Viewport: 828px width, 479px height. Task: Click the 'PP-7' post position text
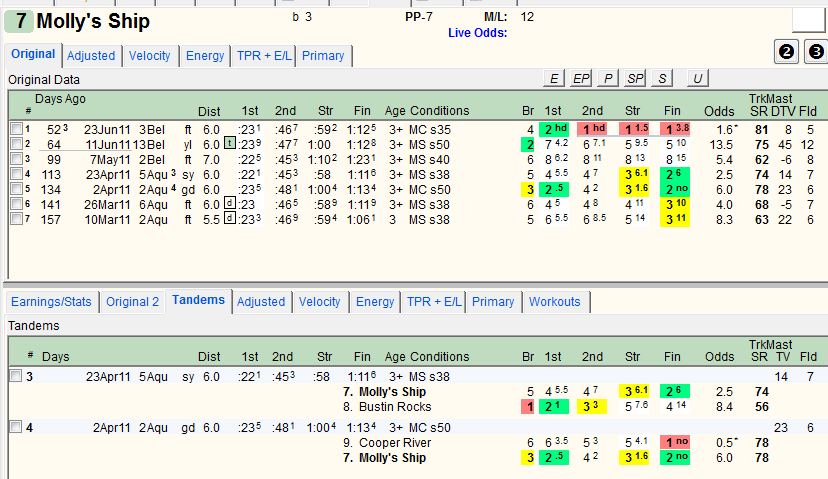(419, 17)
